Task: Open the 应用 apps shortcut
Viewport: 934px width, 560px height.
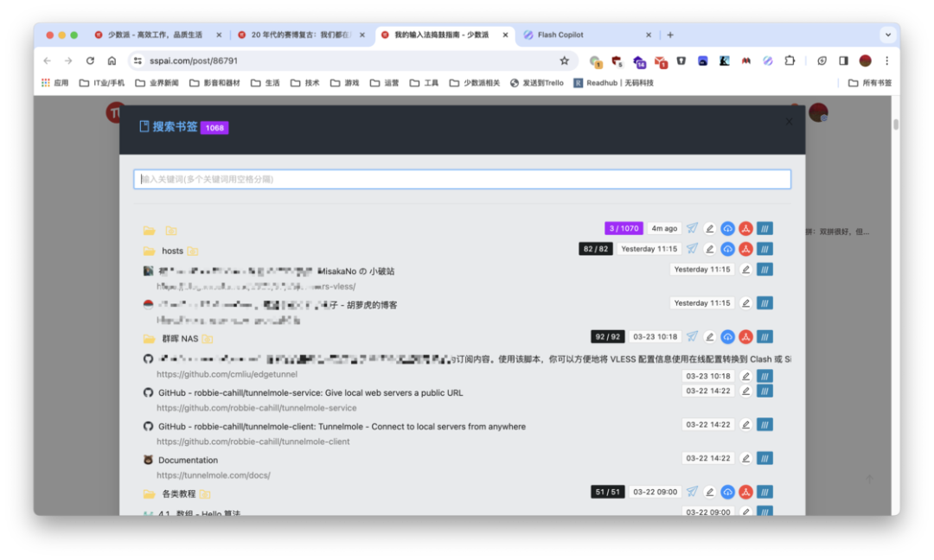Action: (x=54, y=83)
